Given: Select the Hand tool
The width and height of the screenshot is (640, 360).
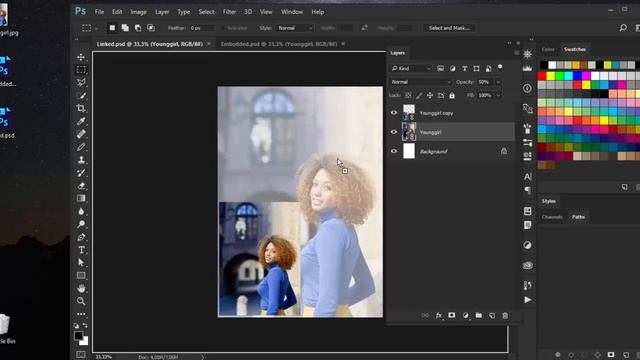Looking at the screenshot, I should [81, 289].
